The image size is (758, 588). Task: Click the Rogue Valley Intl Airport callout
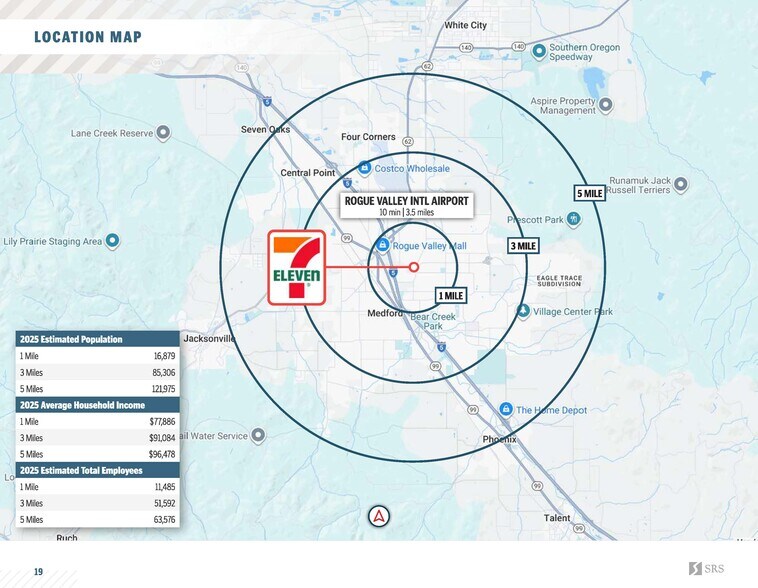pyautogui.click(x=406, y=206)
